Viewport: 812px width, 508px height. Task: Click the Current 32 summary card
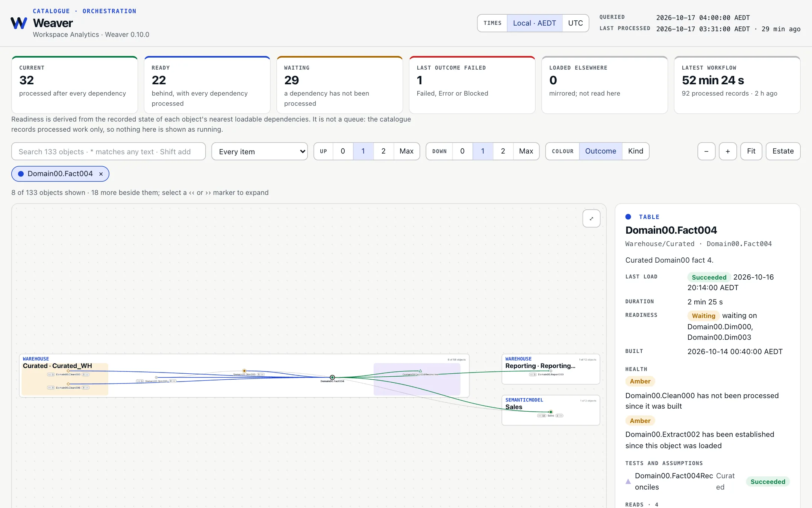(74, 85)
